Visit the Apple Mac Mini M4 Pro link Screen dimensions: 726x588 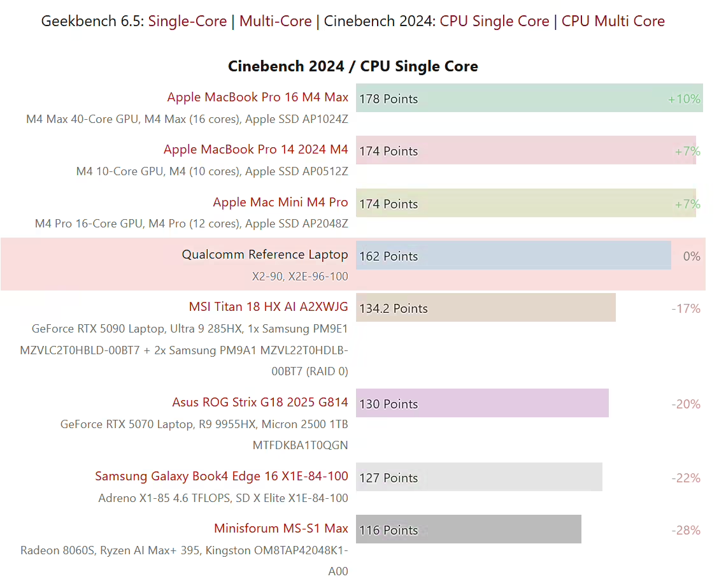280,203
